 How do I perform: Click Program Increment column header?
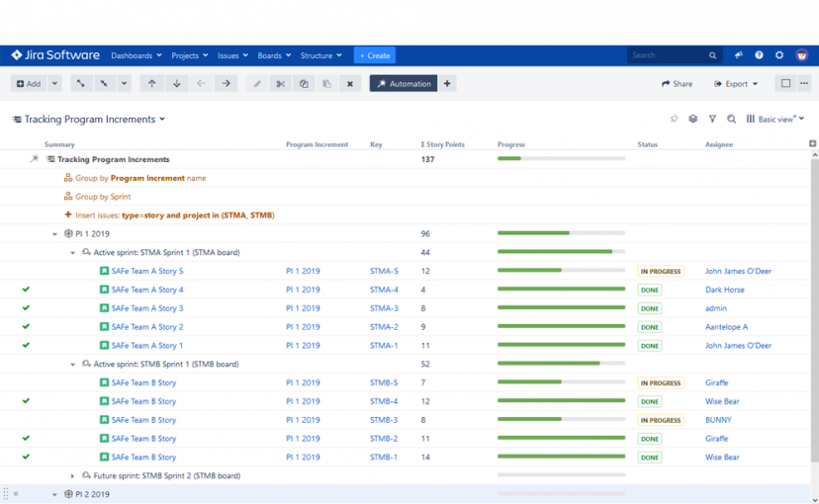pyautogui.click(x=317, y=144)
